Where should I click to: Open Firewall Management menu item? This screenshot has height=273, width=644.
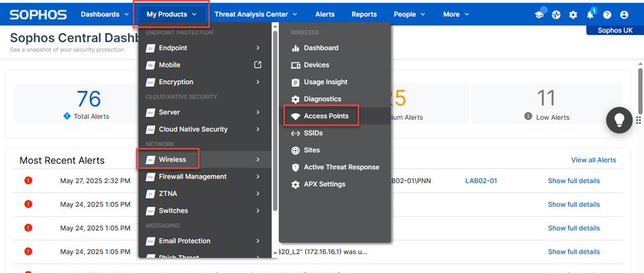(192, 176)
